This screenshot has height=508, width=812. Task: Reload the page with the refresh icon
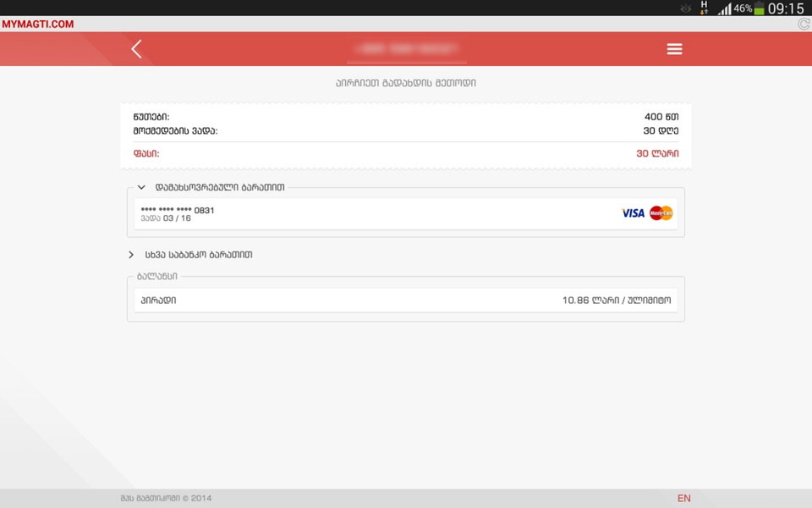[x=804, y=24]
